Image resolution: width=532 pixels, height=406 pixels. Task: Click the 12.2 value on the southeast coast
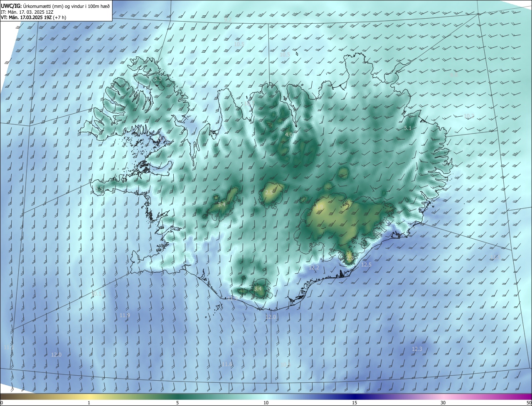tap(314, 268)
